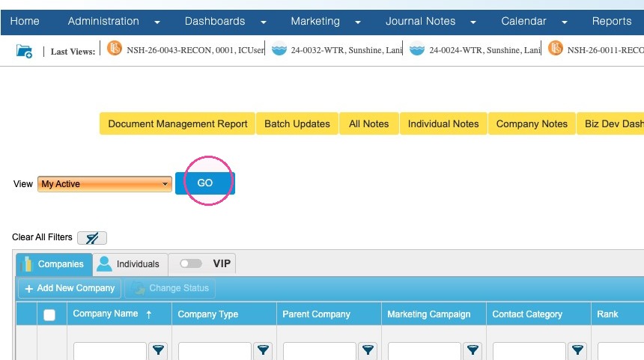This screenshot has width=644, height=360.
Task: Sort by Marketing Campaign column header
Action: pyautogui.click(x=429, y=314)
